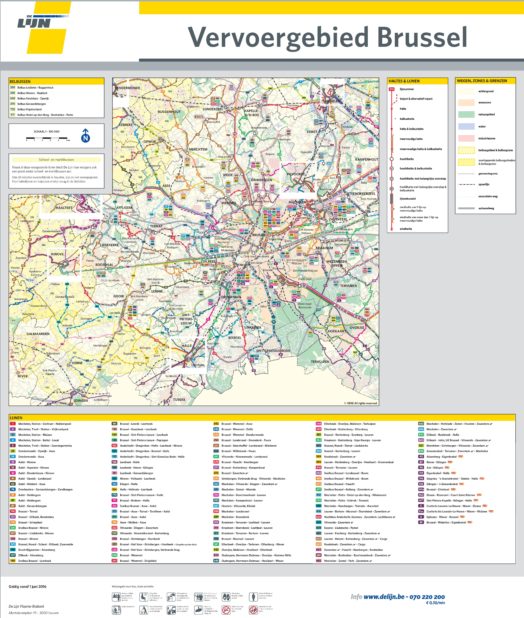524x618 pixels.
Task: Click the blue north arrow compass
Action: pos(85,136)
